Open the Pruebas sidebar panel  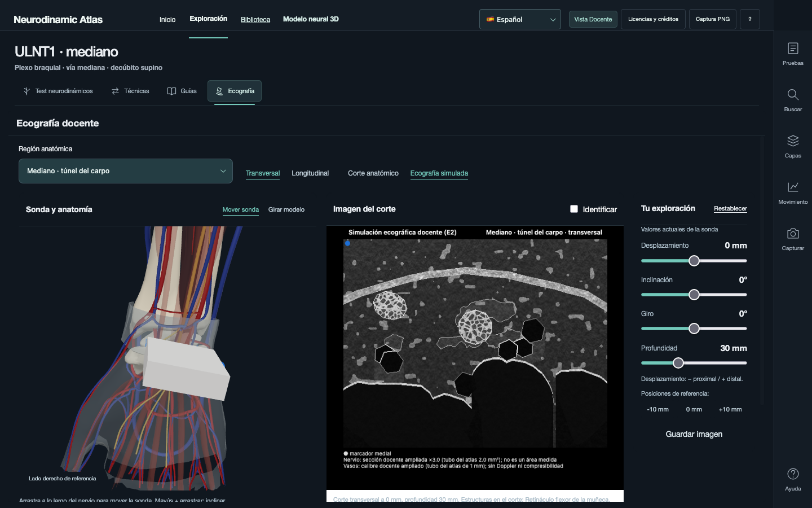[x=793, y=54]
